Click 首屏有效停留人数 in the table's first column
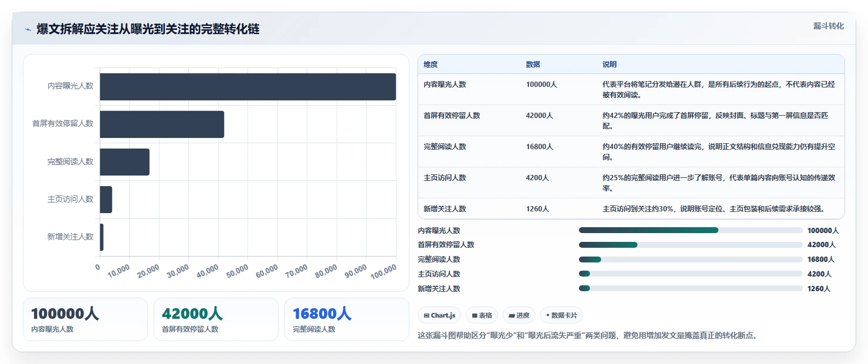Image resolution: width=868 pixels, height=364 pixels. [x=452, y=115]
